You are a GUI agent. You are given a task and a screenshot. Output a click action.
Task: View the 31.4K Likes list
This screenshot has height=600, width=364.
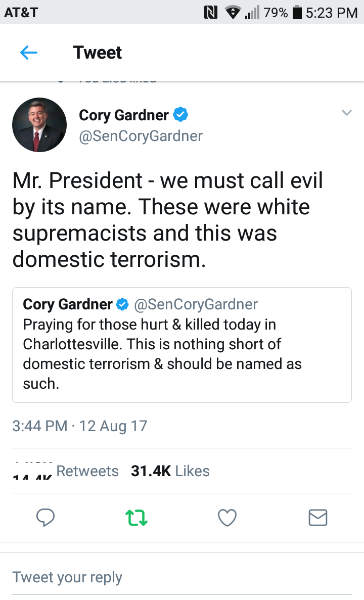tap(170, 471)
